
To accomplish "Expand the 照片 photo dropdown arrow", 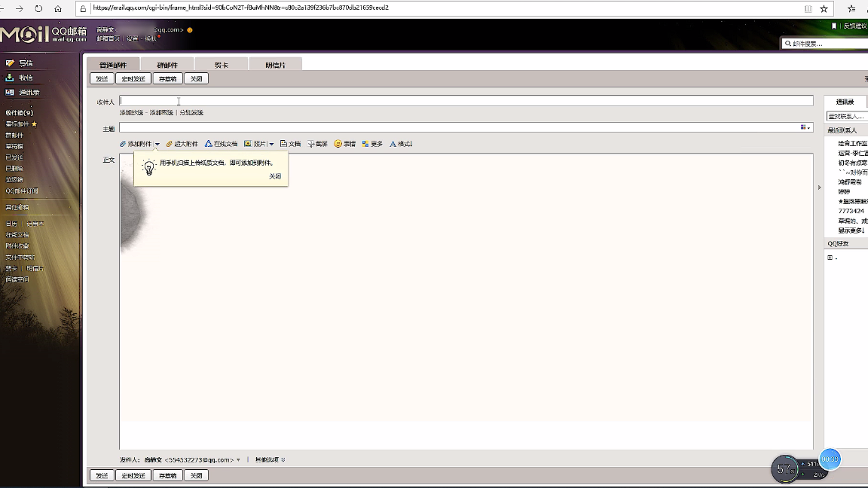I will point(271,145).
